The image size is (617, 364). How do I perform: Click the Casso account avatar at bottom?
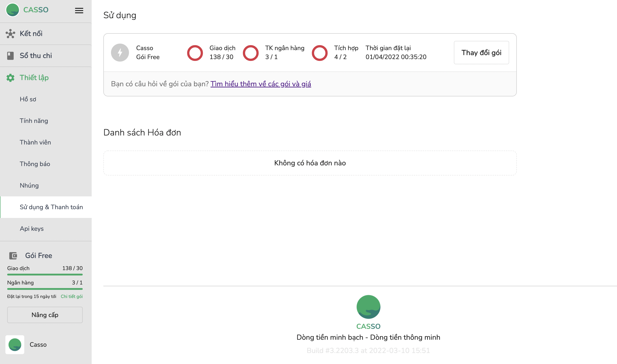click(15, 345)
